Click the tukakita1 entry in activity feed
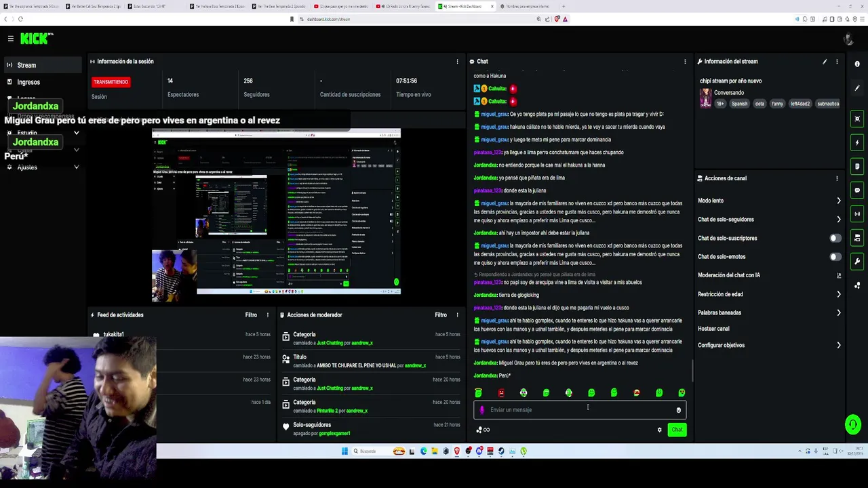This screenshot has height=488, width=868. coord(113,335)
